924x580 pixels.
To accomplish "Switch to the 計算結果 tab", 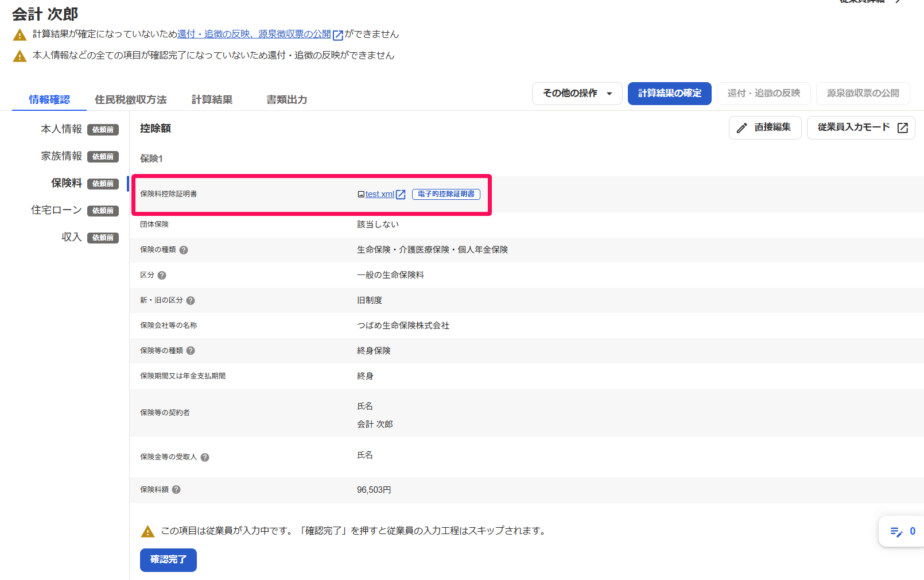I will click(x=212, y=99).
